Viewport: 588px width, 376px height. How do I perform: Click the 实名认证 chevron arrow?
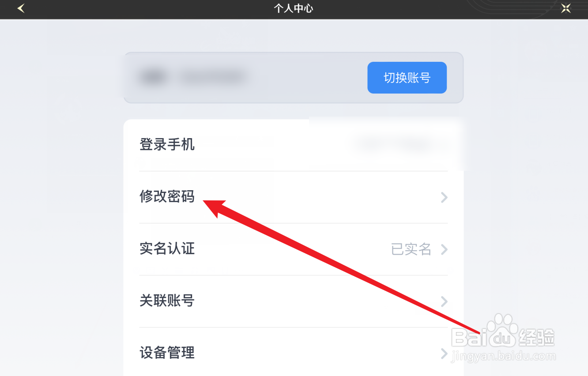pos(444,249)
